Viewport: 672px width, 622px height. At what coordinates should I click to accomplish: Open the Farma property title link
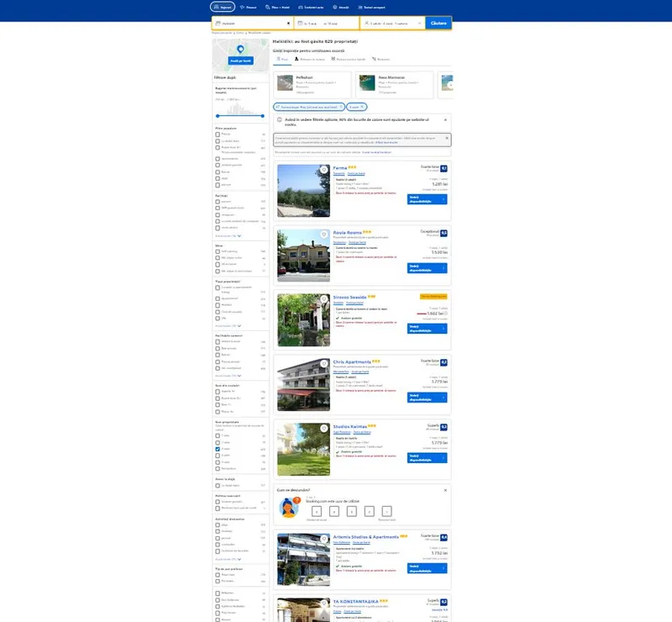340,168
